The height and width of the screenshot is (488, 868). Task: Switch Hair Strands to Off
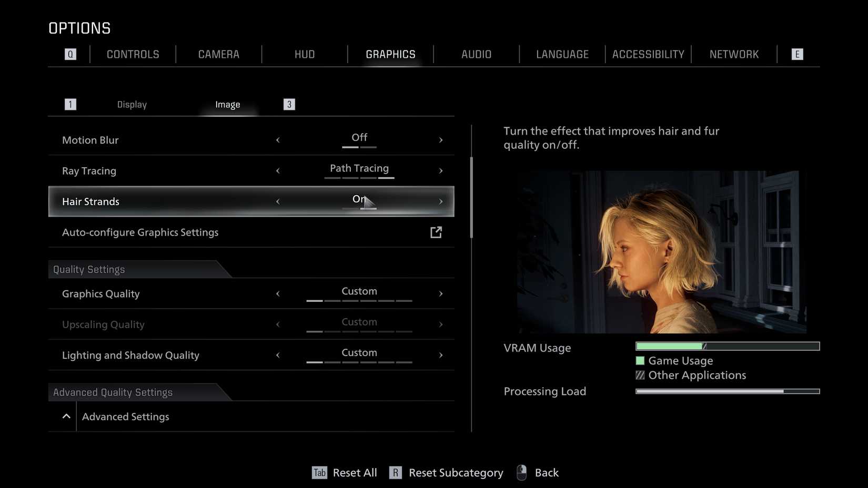[278, 201]
